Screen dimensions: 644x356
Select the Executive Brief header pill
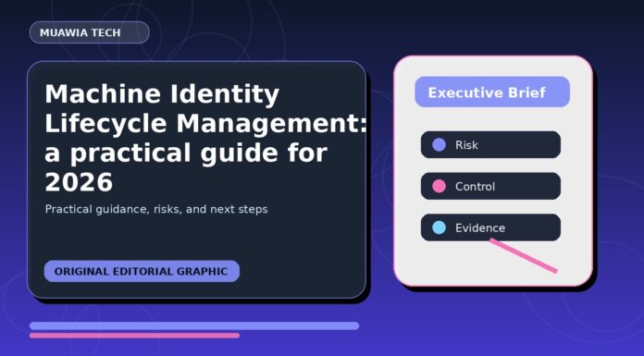pyautogui.click(x=492, y=92)
